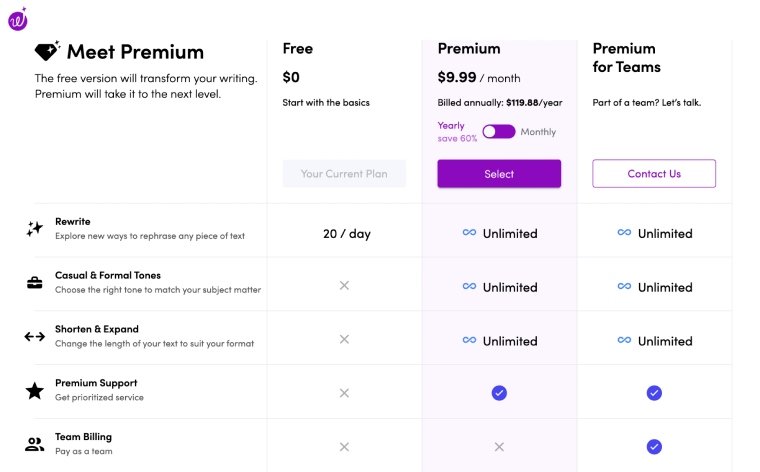Toggle the Yearly/Monthly billing switch
This screenshot has height=472, width=760.
[x=499, y=131]
